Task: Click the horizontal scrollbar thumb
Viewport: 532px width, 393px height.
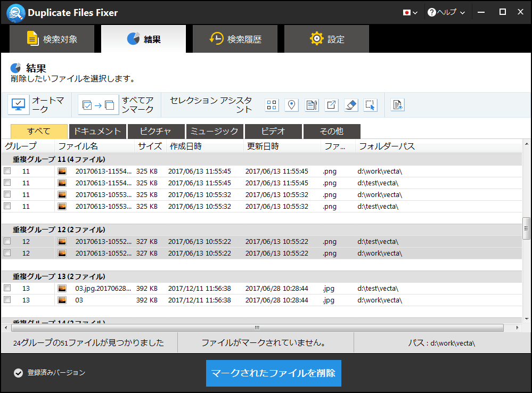Action: tap(257, 327)
